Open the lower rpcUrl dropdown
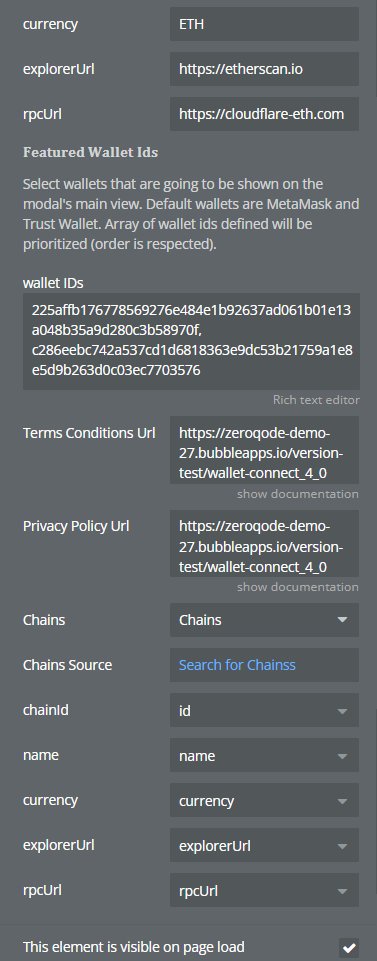This screenshot has width=377, height=961. coord(264,891)
